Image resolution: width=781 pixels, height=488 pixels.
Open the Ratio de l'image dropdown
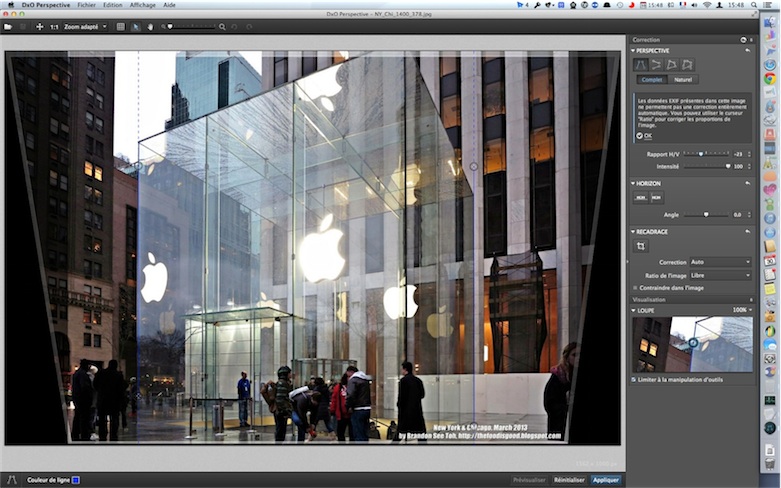pyautogui.click(x=720, y=275)
